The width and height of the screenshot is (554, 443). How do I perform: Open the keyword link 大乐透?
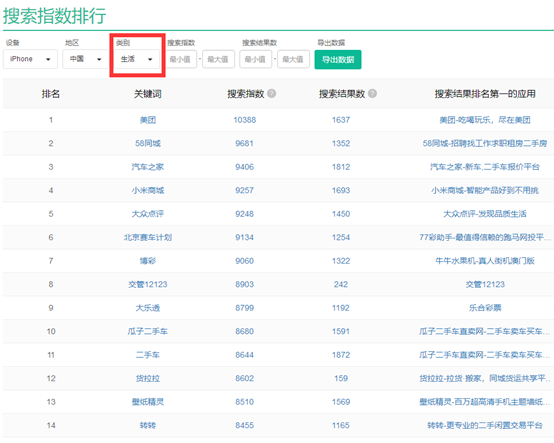tap(148, 308)
